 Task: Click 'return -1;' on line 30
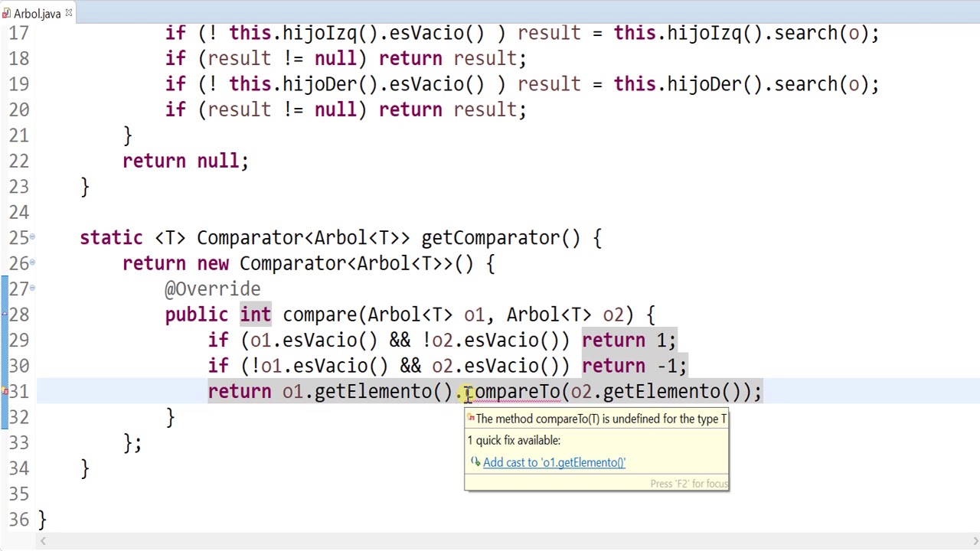tap(634, 367)
